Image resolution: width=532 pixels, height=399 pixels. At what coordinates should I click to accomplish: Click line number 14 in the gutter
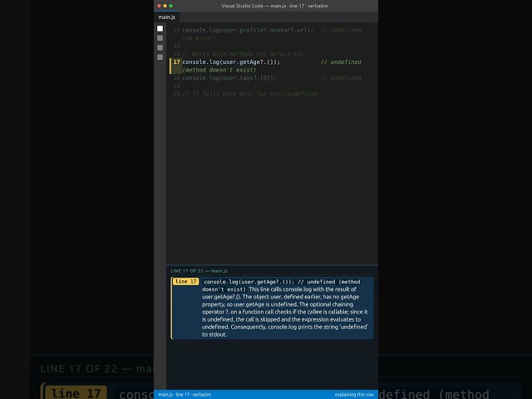coord(176,30)
